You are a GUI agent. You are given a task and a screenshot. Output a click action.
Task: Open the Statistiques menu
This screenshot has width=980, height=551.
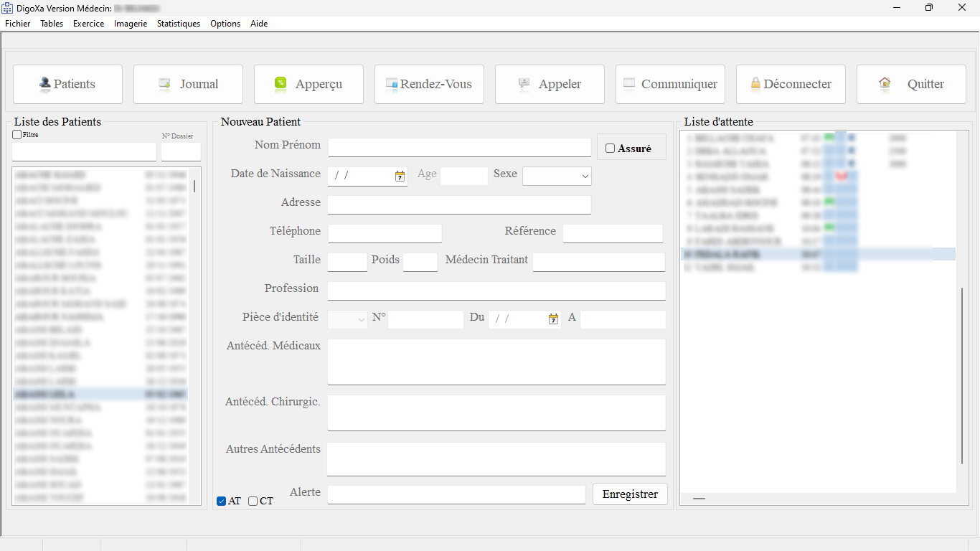(179, 24)
